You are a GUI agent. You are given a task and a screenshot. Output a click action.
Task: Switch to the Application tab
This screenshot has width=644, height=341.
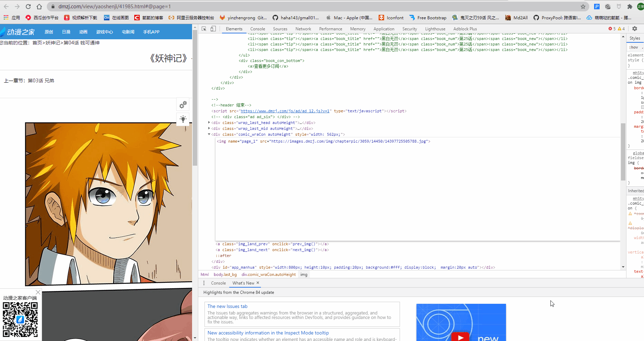pyautogui.click(x=384, y=29)
